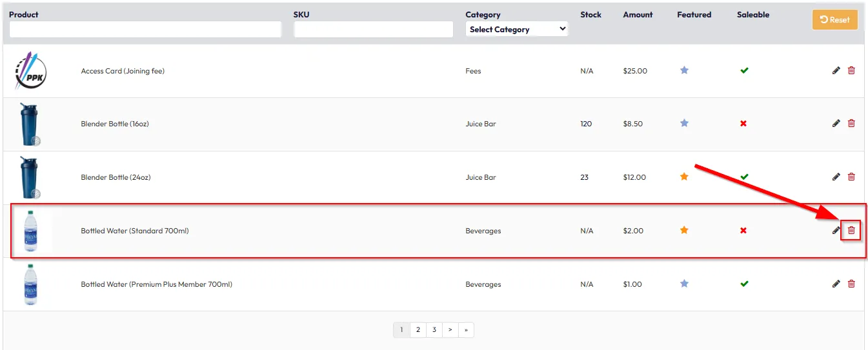This screenshot has width=868, height=350.
Task: Edit the Bottled Water Standard 700ml product
Action: [x=836, y=230]
